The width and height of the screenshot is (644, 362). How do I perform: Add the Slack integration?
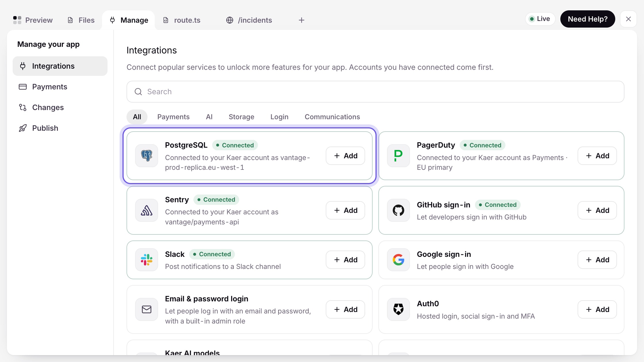[x=346, y=260]
